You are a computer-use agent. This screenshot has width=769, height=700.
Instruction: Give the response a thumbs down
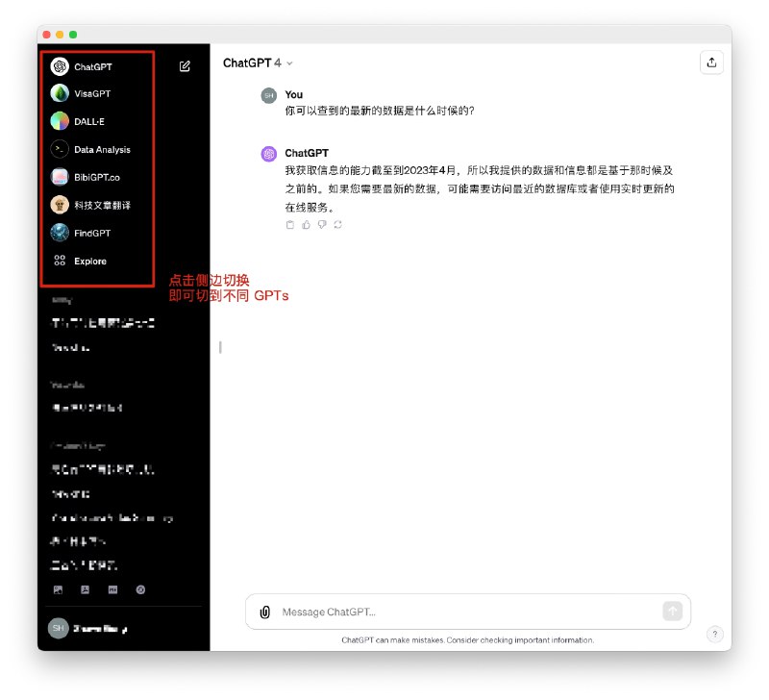pos(322,225)
